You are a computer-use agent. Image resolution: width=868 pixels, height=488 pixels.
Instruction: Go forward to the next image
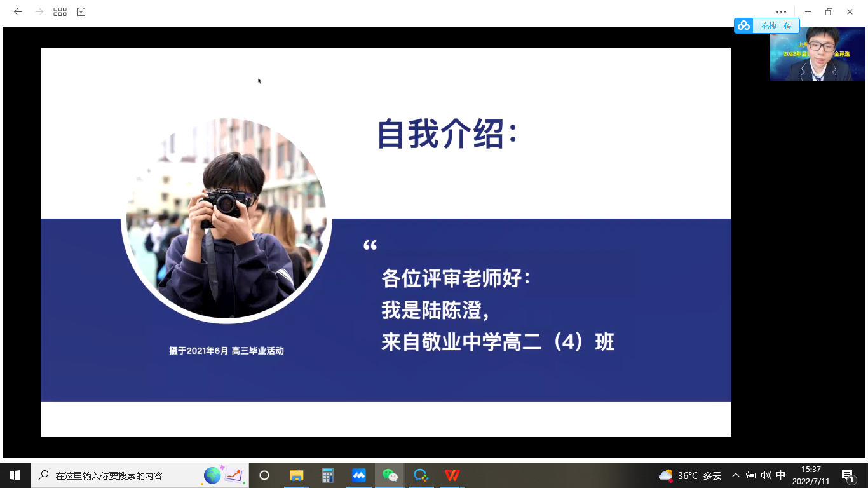coord(39,11)
